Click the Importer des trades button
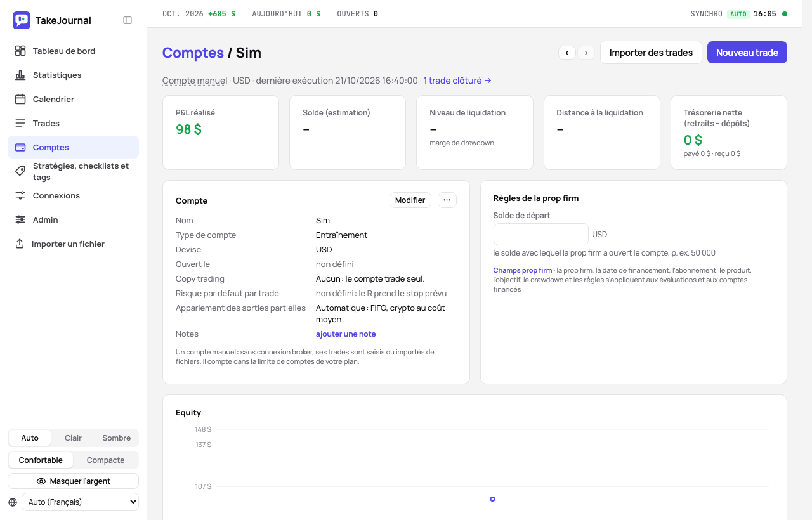Viewport: 812px width, 520px height. coord(651,53)
